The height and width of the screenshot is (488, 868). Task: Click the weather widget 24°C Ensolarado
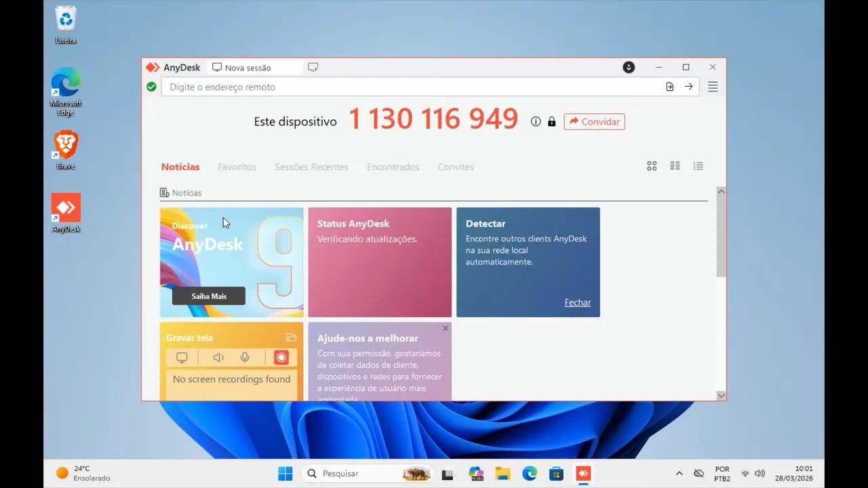pyautogui.click(x=83, y=473)
